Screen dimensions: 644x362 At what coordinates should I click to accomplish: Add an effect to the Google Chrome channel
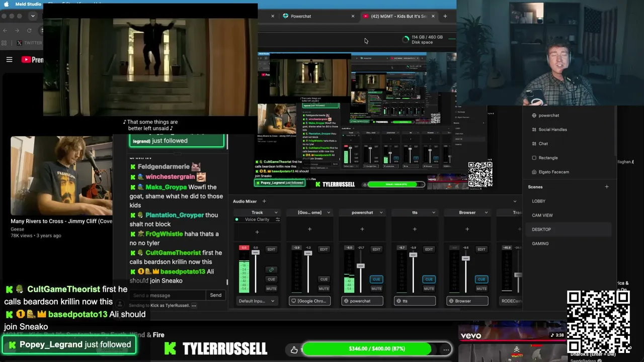(x=309, y=229)
